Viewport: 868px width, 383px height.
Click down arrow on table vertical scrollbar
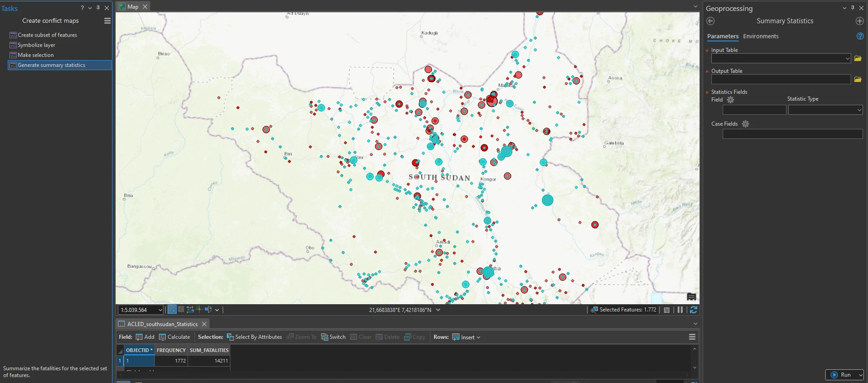click(x=694, y=368)
